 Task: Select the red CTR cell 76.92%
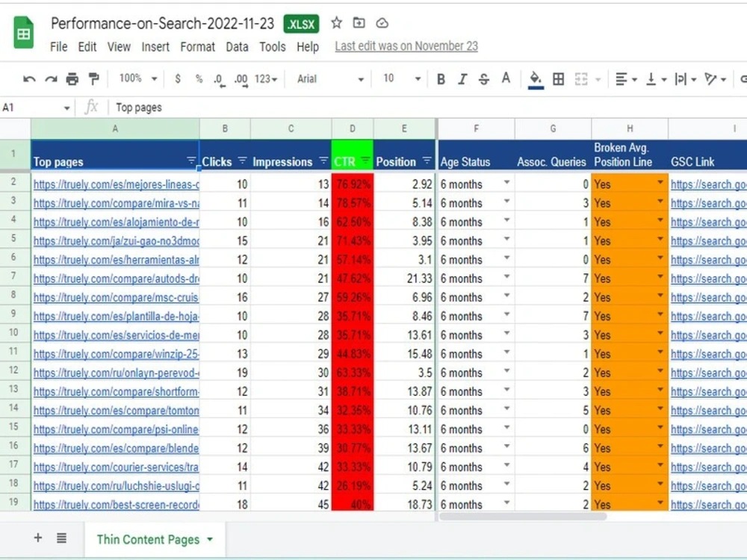click(353, 184)
